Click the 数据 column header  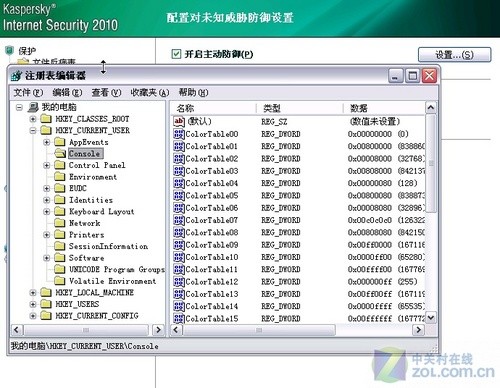point(384,108)
